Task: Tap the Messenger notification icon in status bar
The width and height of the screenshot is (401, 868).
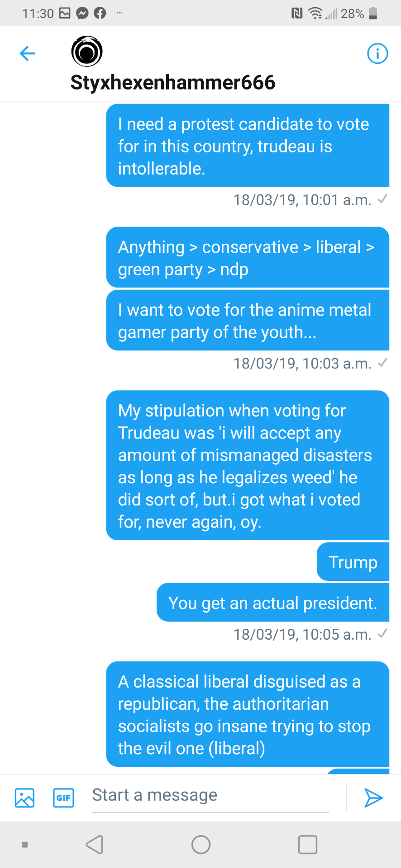Action: click(x=82, y=14)
